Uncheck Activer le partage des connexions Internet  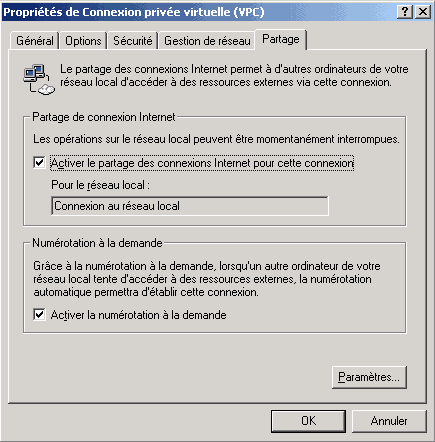pos(39,163)
